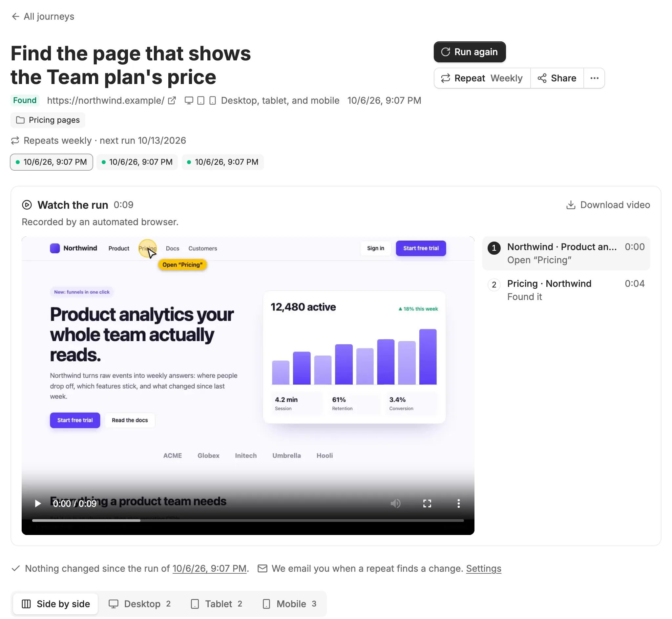
Task: Jump to step 1 Open "Pricing"
Action: (566, 253)
